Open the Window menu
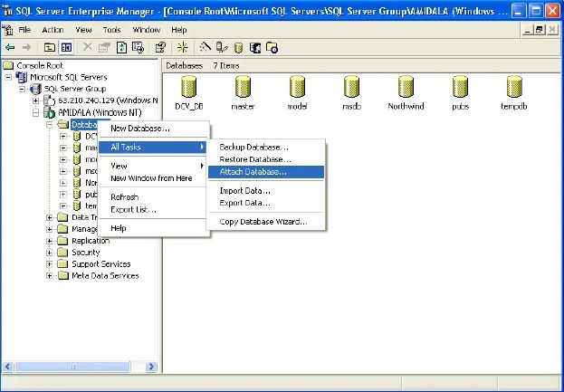The width and height of the screenshot is (564, 392). click(147, 30)
